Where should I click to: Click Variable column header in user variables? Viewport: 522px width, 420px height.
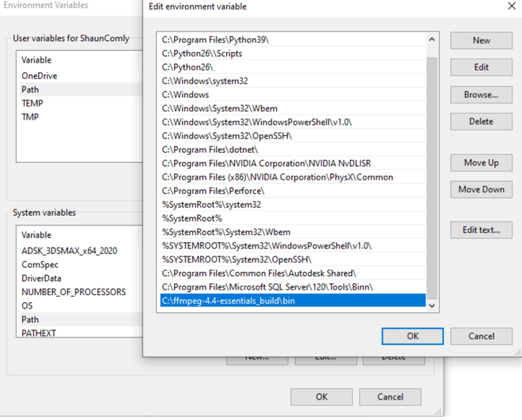(78, 60)
